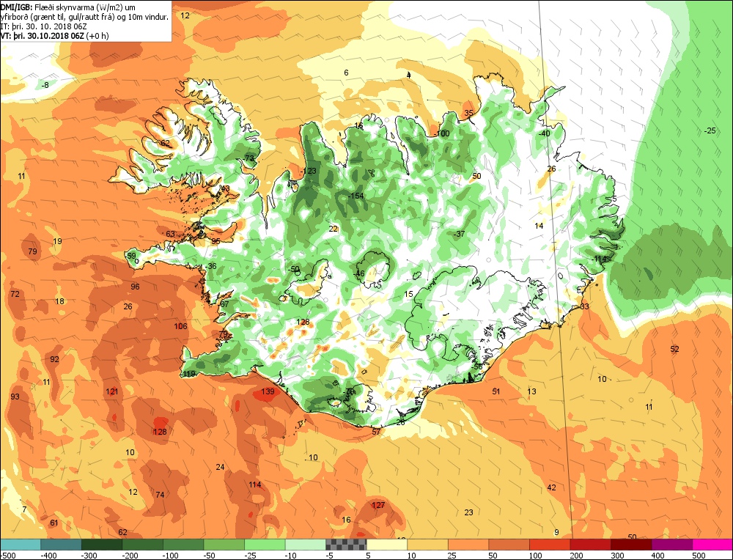Click the '-123' value in north Iceland
733x560 pixels.
(309, 171)
